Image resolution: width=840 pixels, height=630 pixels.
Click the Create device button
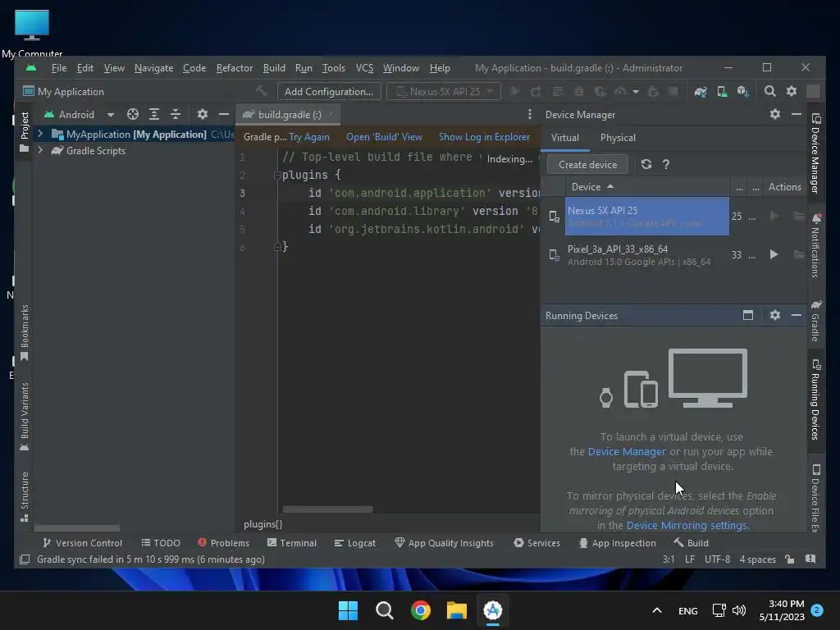coord(587,164)
